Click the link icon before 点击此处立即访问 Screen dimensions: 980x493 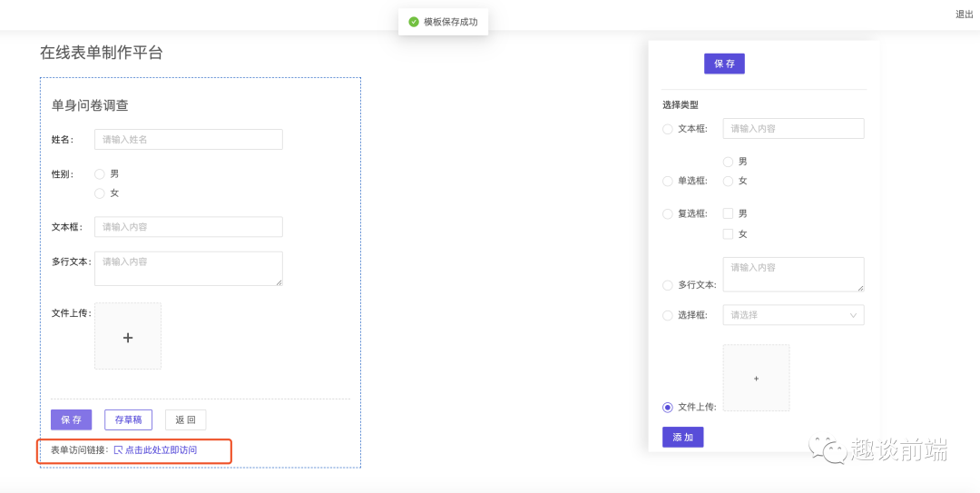point(118,449)
